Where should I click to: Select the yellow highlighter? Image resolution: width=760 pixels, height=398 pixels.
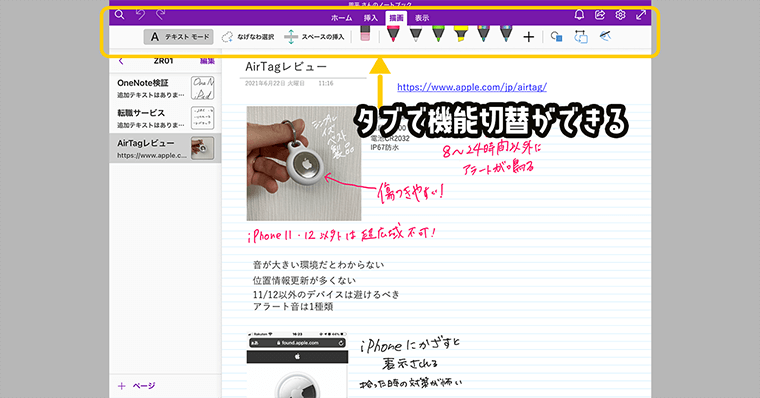[x=460, y=34]
